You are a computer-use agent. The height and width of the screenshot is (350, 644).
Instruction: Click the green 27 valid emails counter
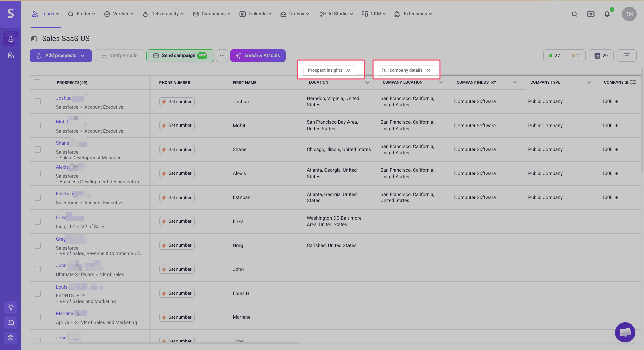554,56
